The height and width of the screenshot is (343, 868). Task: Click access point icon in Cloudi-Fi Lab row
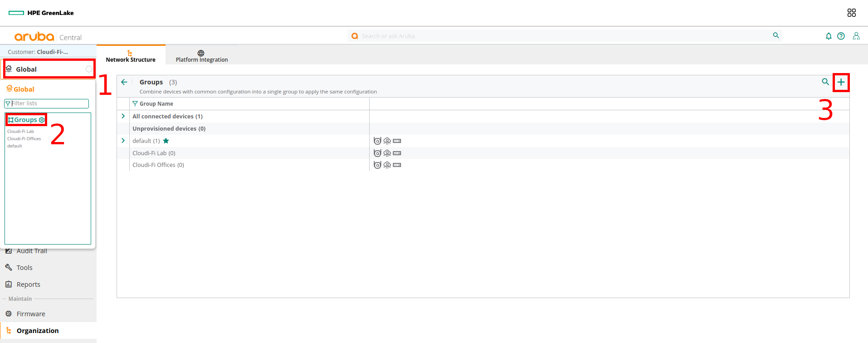click(x=377, y=153)
